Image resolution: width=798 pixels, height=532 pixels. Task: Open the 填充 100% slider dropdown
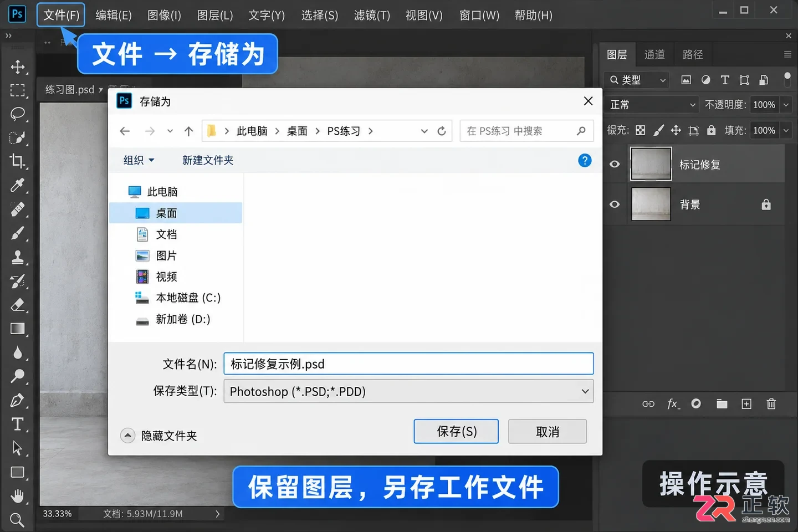click(x=786, y=130)
